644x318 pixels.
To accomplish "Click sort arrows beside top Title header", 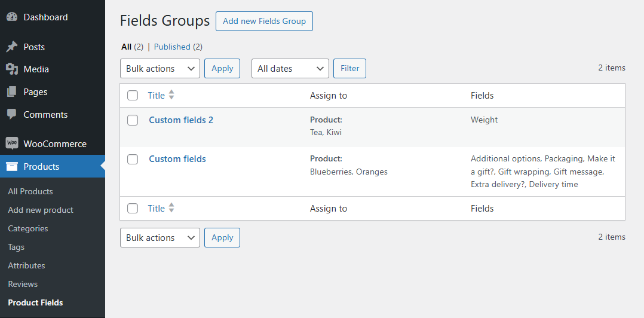I will click(171, 95).
